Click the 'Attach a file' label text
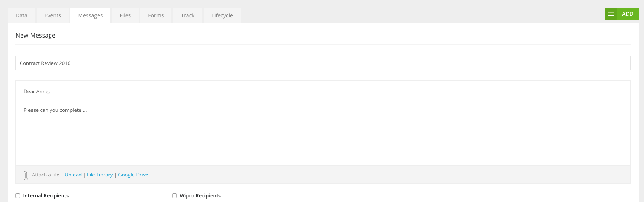 coord(46,175)
